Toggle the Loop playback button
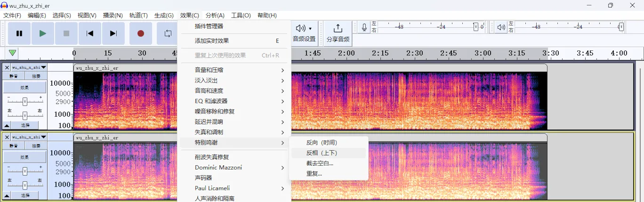Screen dimensions: 644x202 pos(168,33)
